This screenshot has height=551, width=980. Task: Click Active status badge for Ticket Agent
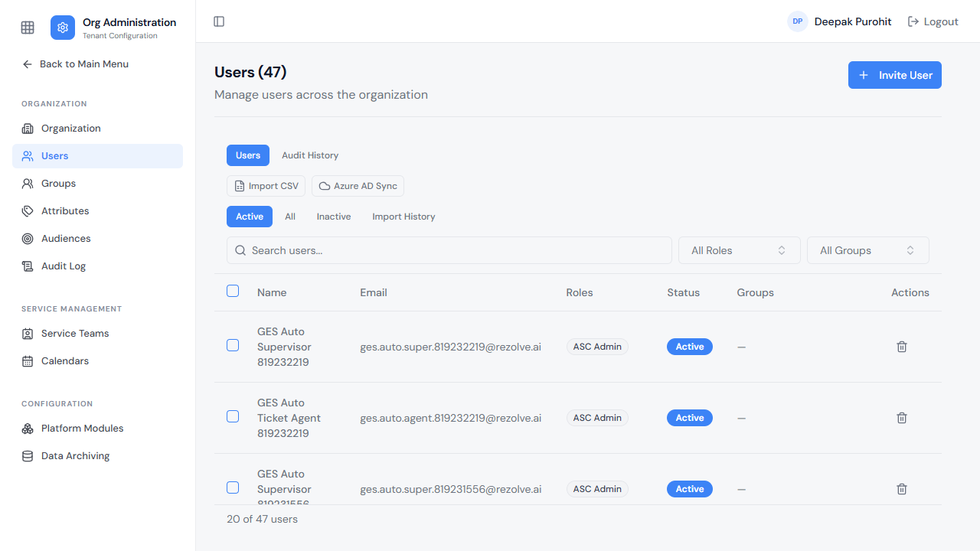(690, 418)
